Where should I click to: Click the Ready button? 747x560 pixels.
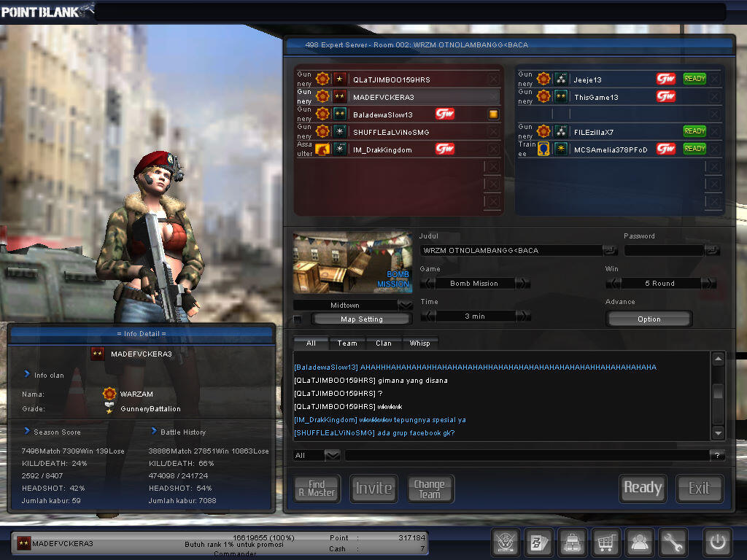point(643,488)
